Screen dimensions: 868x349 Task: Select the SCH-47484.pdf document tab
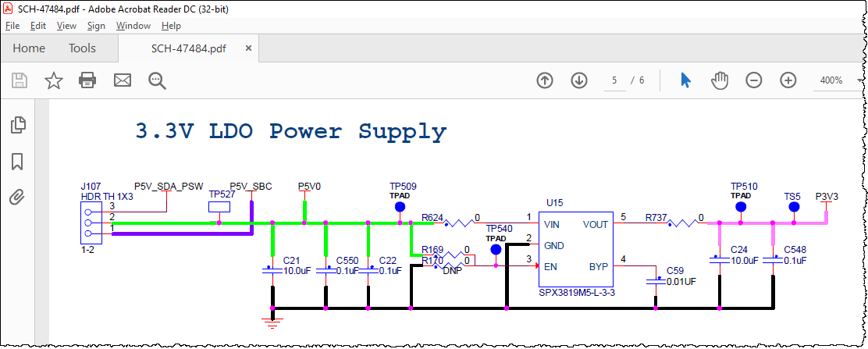(189, 48)
